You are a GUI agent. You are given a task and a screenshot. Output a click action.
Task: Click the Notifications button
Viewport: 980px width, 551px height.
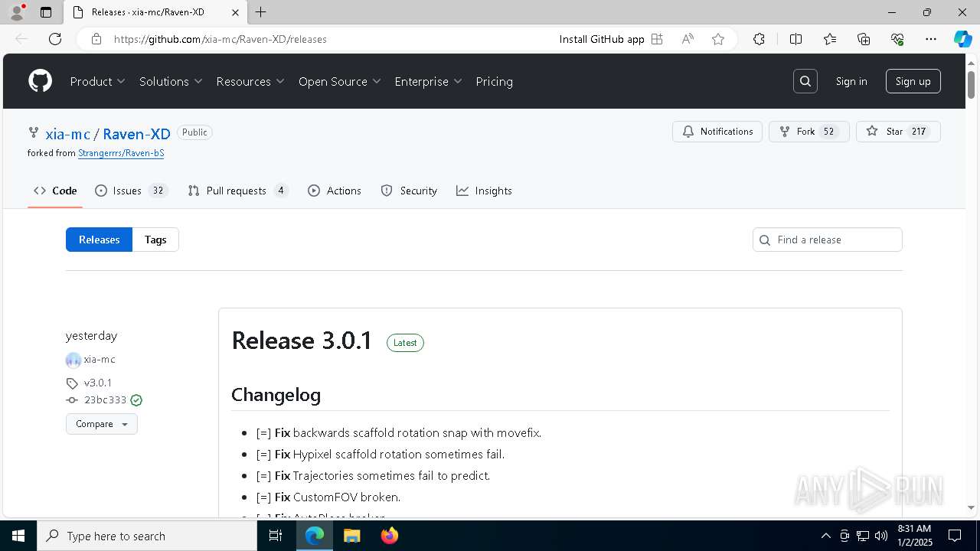(x=717, y=132)
